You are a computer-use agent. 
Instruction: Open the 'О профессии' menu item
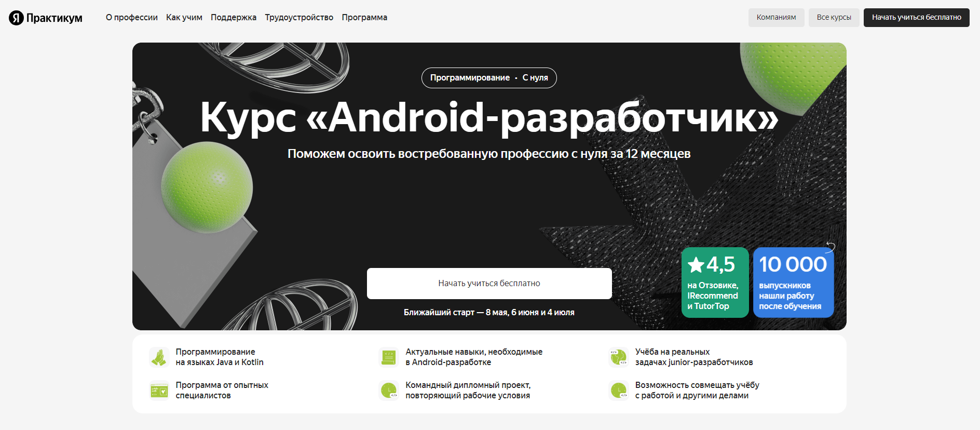point(132,18)
